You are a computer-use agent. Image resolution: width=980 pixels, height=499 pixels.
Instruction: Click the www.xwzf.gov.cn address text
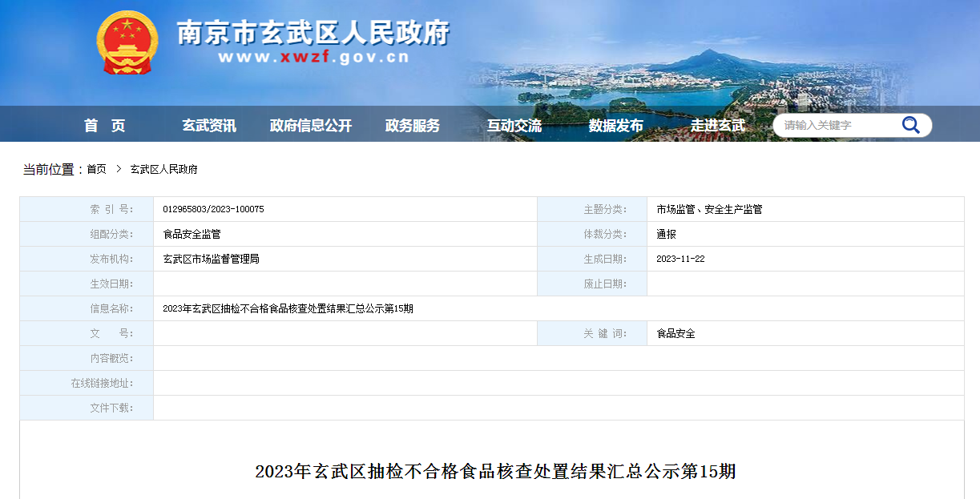click(313, 58)
